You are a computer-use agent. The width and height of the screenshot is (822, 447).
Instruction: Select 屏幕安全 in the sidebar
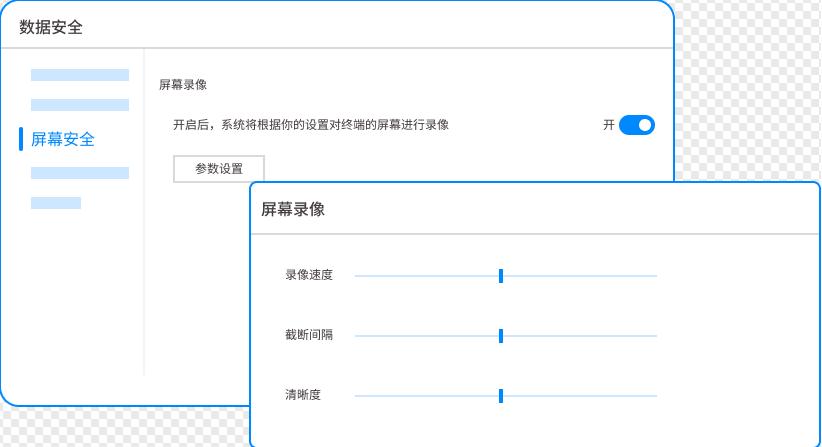pos(63,139)
